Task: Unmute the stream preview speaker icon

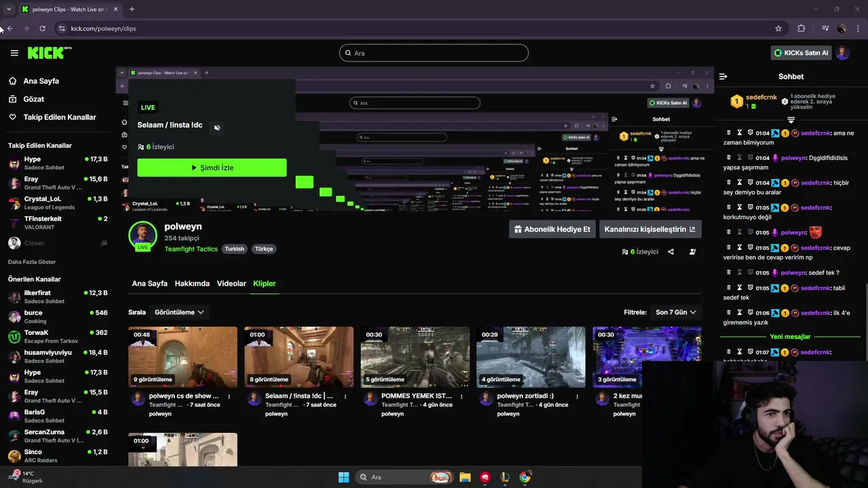Action: click(x=217, y=127)
